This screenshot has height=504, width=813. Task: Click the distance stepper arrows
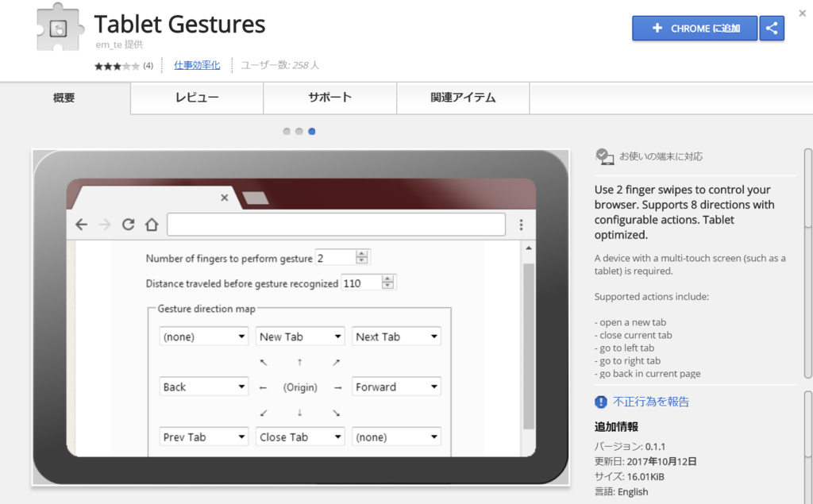pos(387,282)
